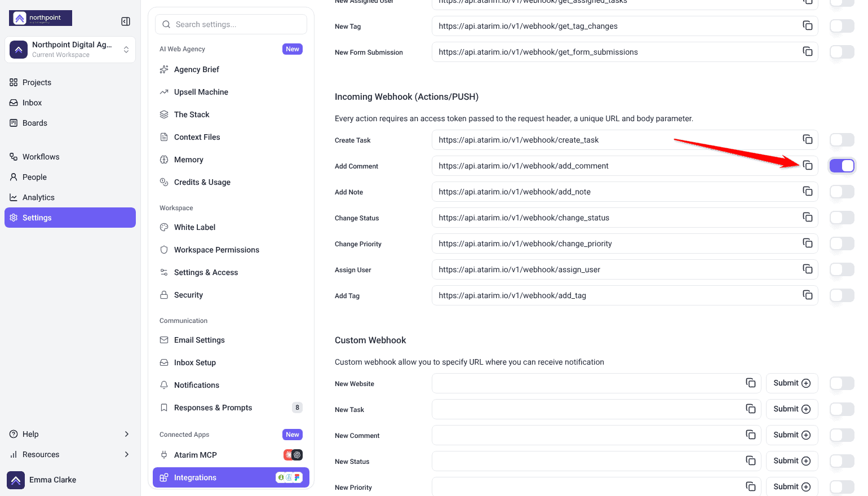The width and height of the screenshot is (868, 496).
Task: Submit the New Status webhook
Action: pyautogui.click(x=792, y=461)
